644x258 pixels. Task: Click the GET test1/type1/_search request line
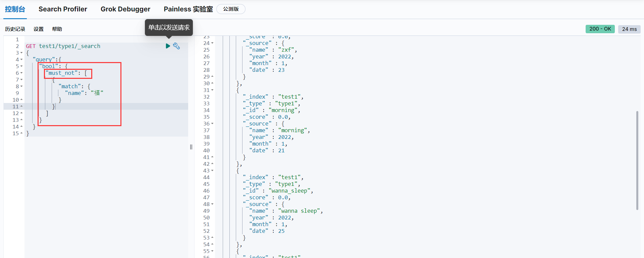click(63, 46)
